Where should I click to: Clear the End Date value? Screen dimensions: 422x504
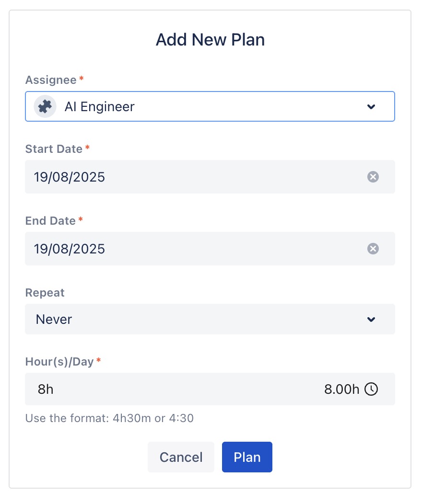point(373,249)
